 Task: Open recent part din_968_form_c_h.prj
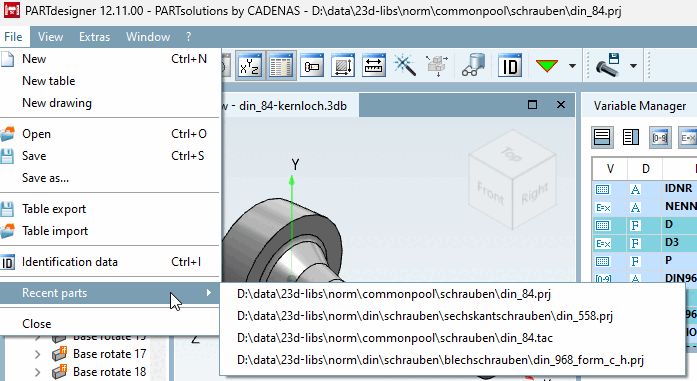point(440,360)
